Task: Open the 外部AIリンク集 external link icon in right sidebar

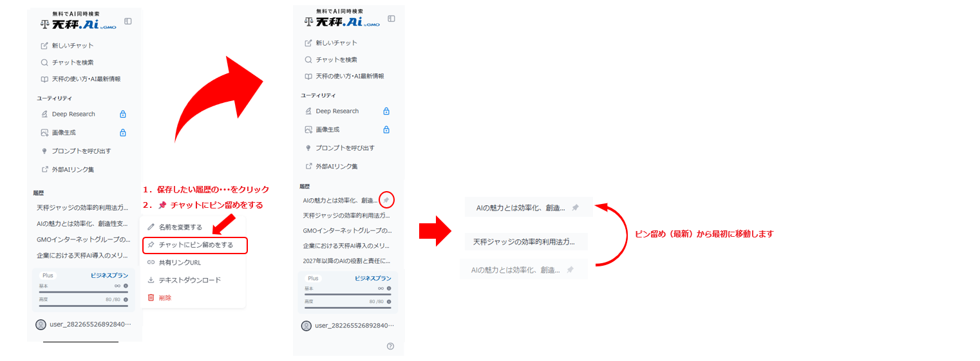Action: (308, 166)
